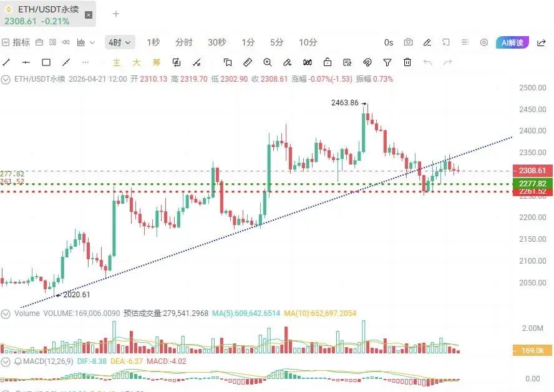Toggle the 大 indicator button
Viewport: 554px width, 392px height.
pos(137,62)
